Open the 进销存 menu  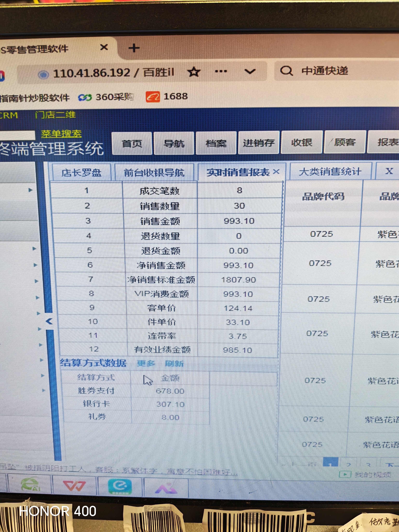click(x=258, y=143)
